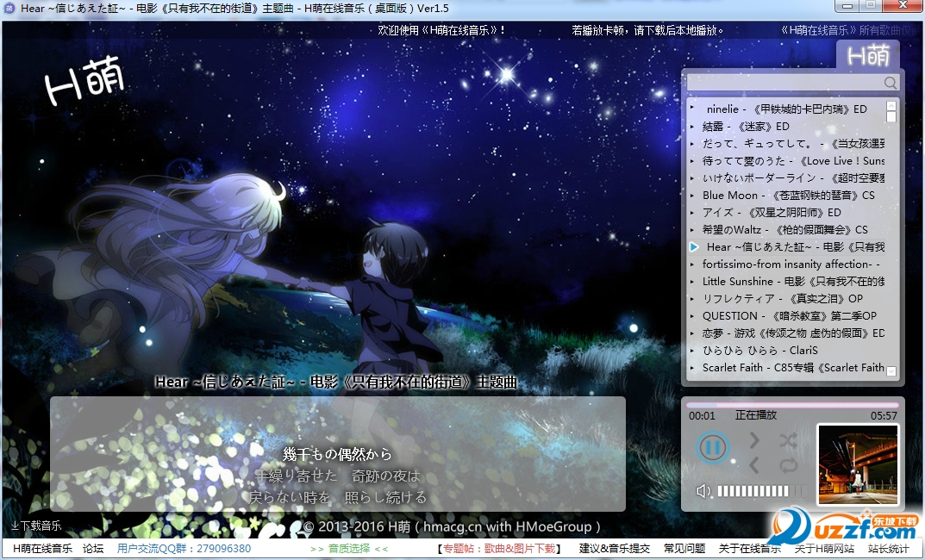Close the H萌在线音乐 window
Viewport: 925px width, 560px height.
coord(903,6)
